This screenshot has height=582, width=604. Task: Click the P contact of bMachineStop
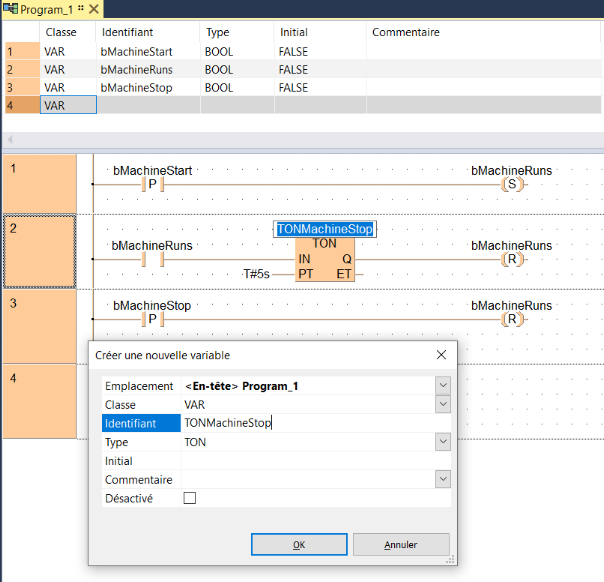[153, 319]
